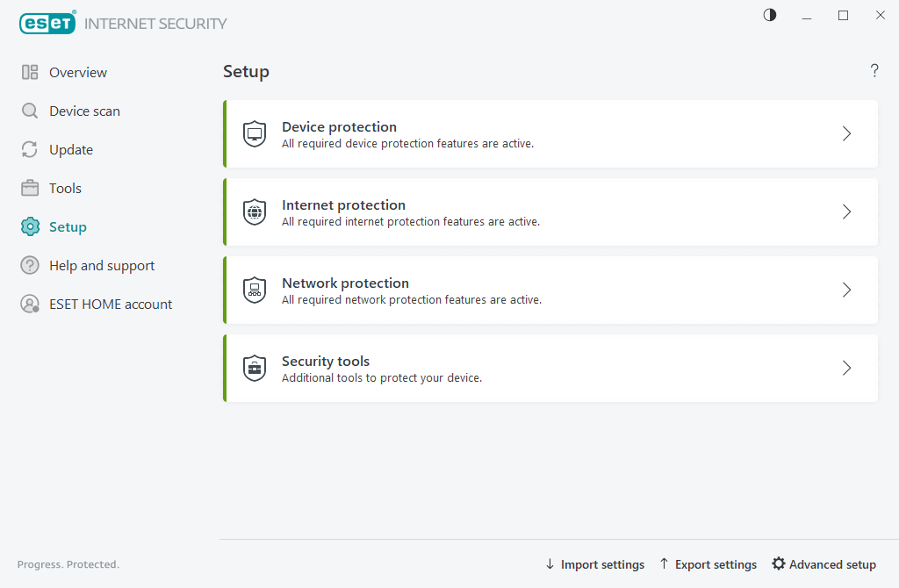Image resolution: width=899 pixels, height=588 pixels.
Task: Click the ESET logo
Action: point(47,23)
